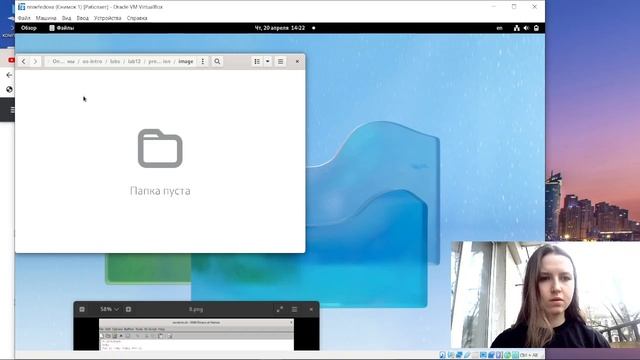Viewport: 640px width, 360px height.
Task: Open VirtualBox Ввод menu
Action: (82, 18)
